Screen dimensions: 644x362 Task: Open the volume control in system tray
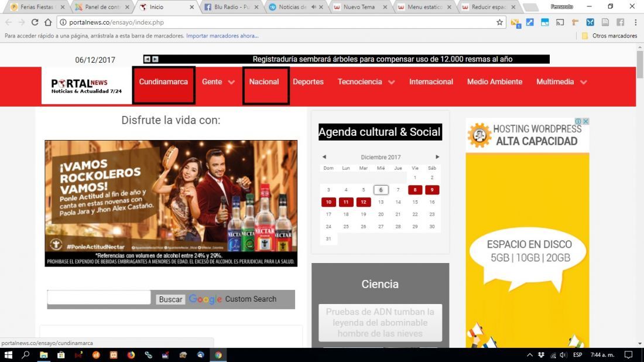click(x=563, y=355)
